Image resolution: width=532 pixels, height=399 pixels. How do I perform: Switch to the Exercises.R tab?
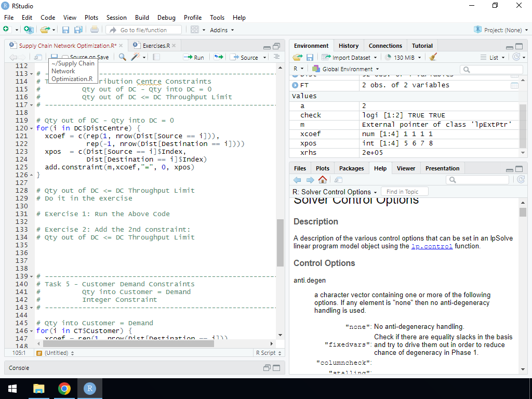[x=156, y=46]
